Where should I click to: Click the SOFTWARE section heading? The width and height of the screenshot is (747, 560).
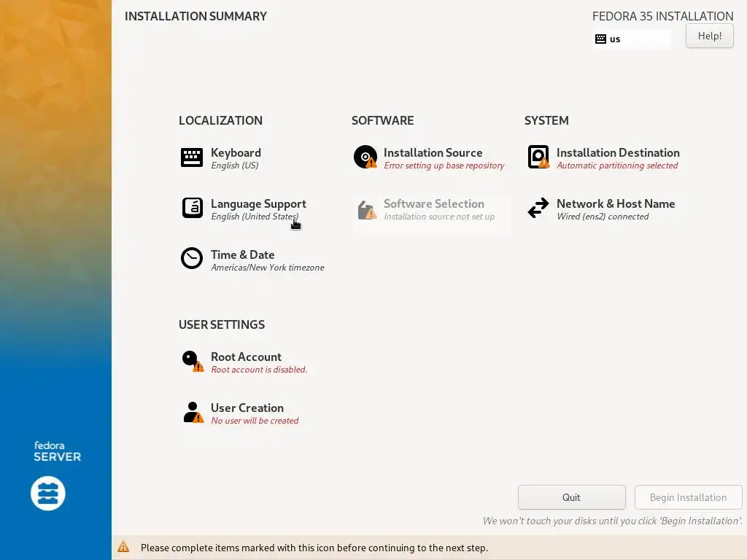click(x=382, y=120)
